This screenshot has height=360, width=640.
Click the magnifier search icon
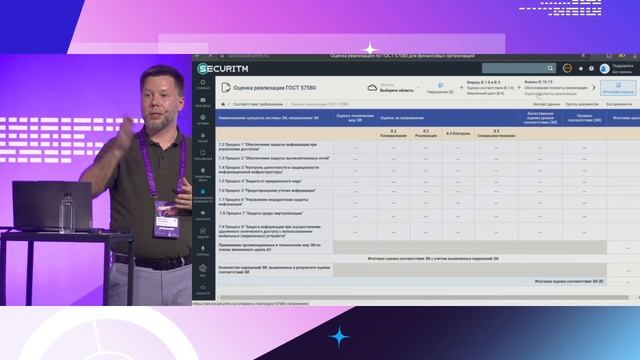point(550,68)
